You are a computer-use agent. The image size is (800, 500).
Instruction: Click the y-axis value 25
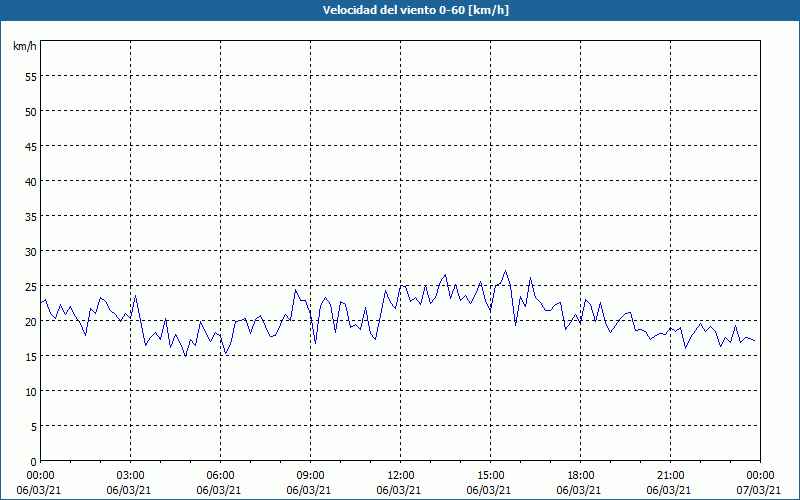(x=31, y=287)
